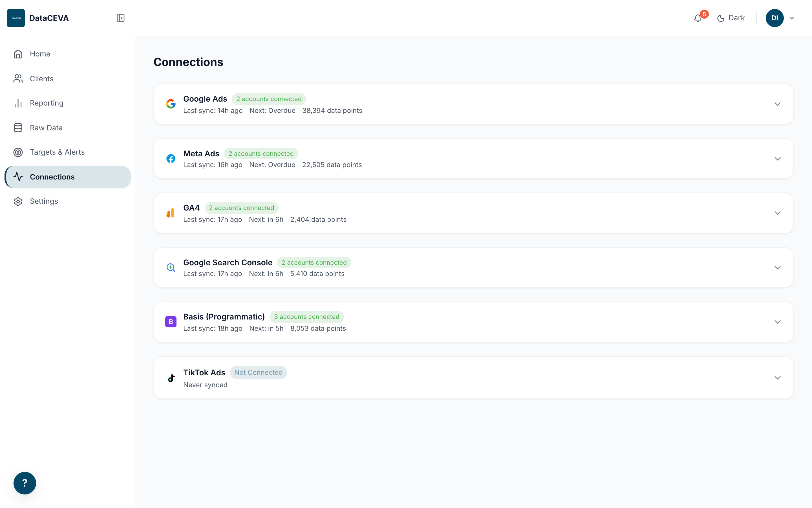
Task: Click the 8,053 data points text
Action: (x=318, y=329)
